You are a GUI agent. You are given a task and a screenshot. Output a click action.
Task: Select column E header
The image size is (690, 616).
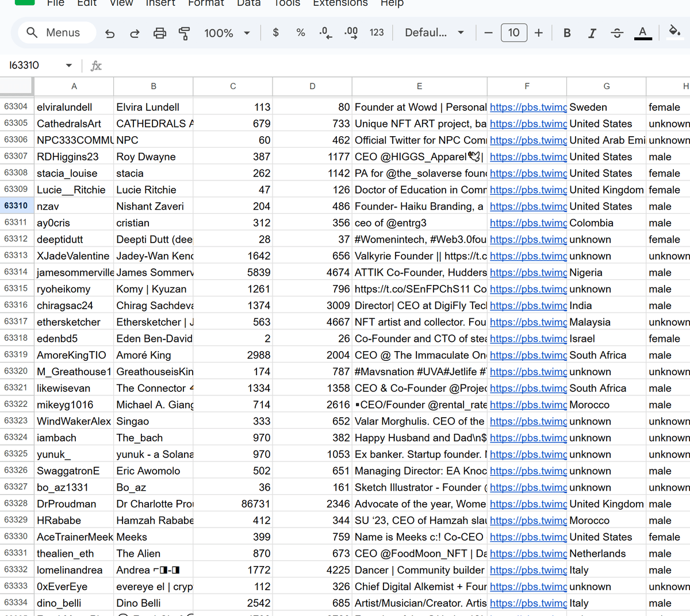pyautogui.click(x=420, y=86)
